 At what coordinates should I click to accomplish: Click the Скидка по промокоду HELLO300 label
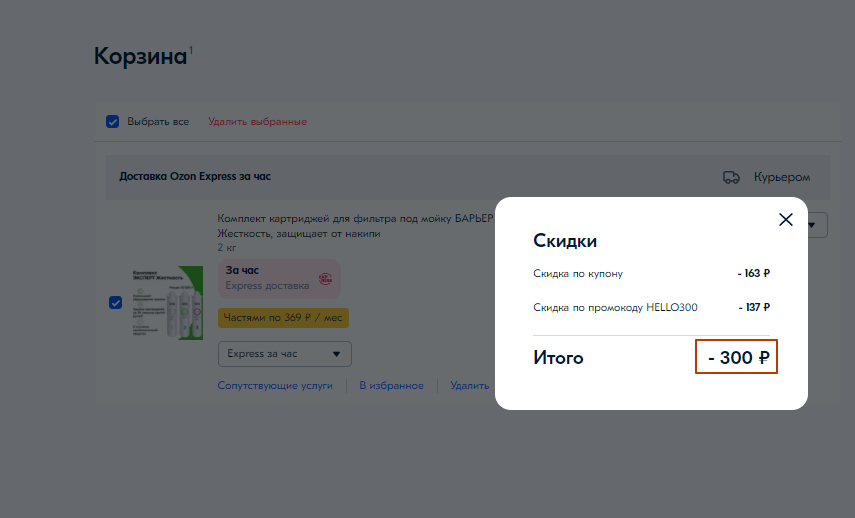pyautogui.click(x=615, y=308)
